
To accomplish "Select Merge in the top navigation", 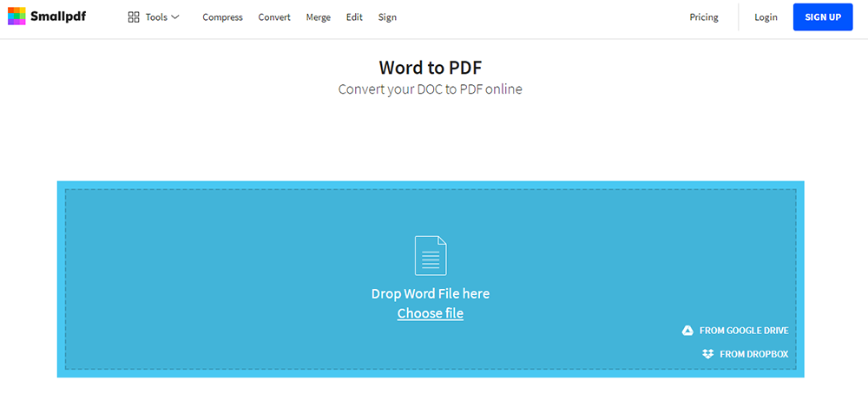I will (x=318, y=17).
